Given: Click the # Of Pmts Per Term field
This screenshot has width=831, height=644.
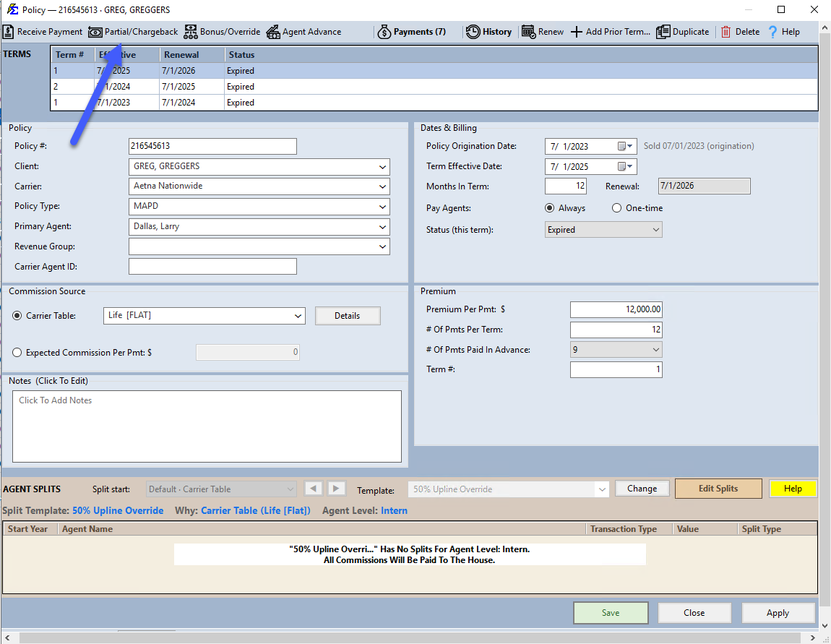Looking at the screenshot, I should tap(616, 330).
